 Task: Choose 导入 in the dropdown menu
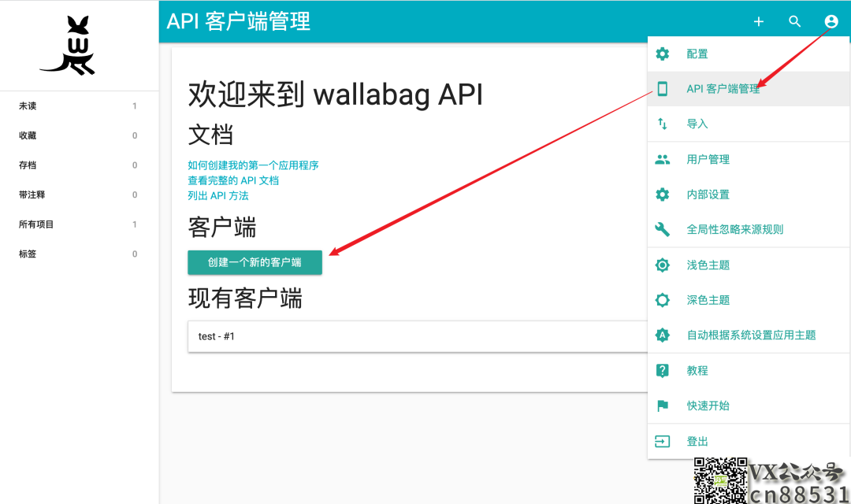tap(749, 124)
